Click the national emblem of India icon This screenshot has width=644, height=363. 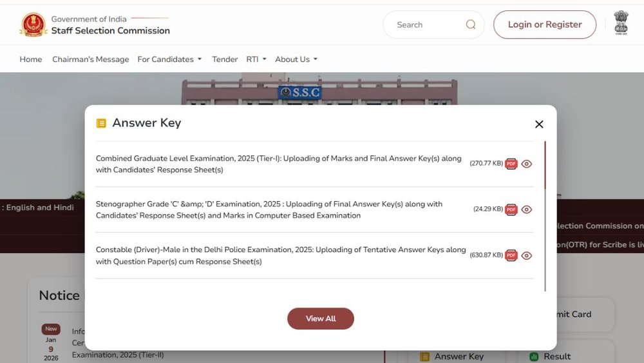coord(621,23)
